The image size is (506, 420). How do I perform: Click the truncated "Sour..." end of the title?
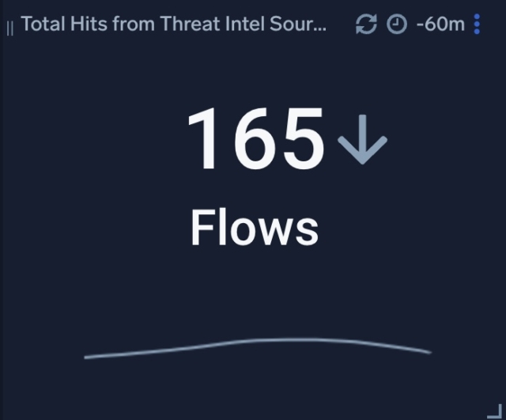(298, 25)
